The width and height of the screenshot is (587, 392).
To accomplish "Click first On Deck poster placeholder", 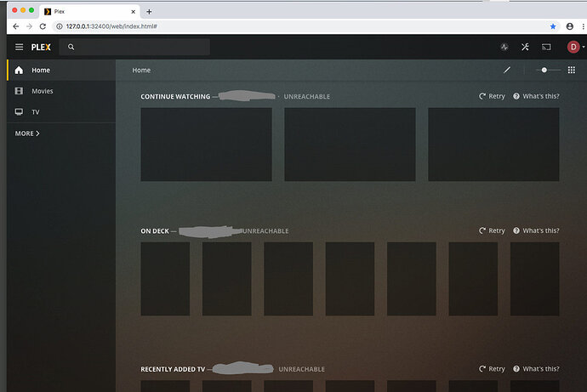I will point(165,279).
